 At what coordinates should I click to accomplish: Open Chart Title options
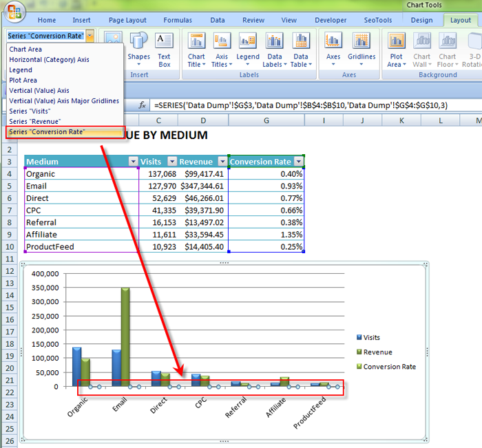196,50
